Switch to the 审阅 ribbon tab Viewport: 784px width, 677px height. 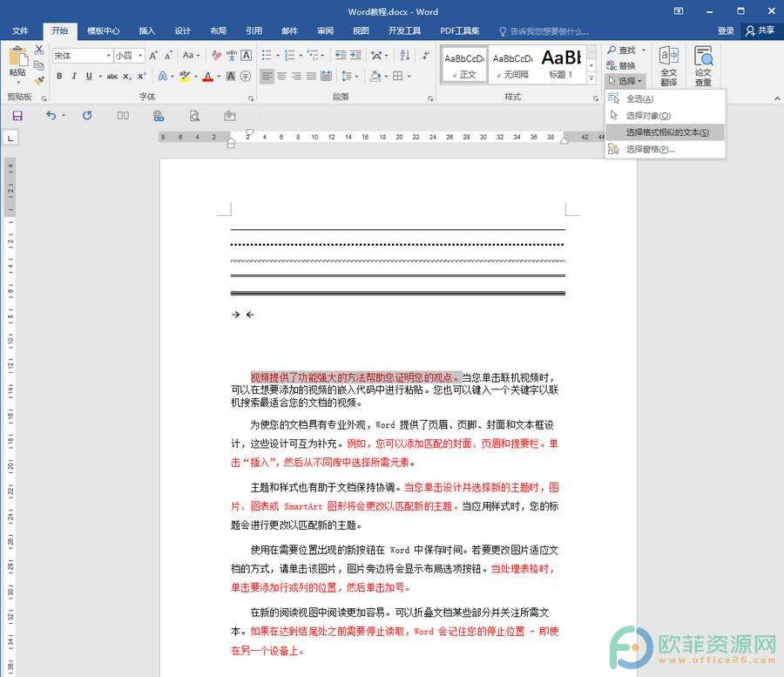click(x=325, y=31)
